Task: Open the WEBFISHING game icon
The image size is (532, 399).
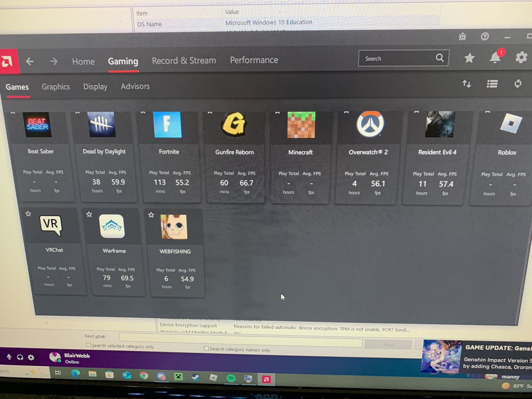Action: coord(174,227)
